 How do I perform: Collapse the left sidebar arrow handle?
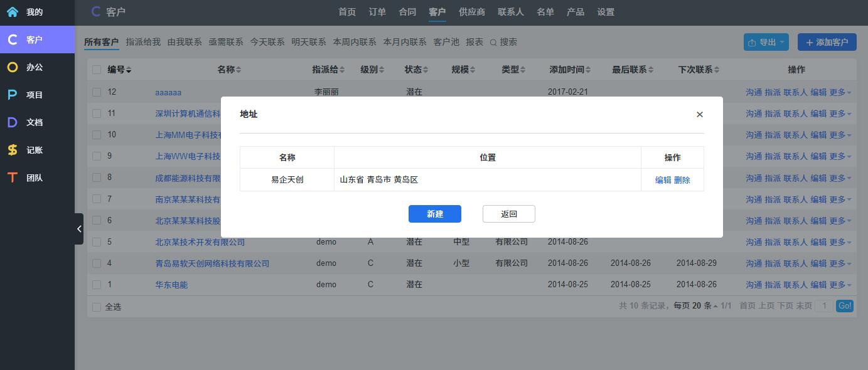79,229
